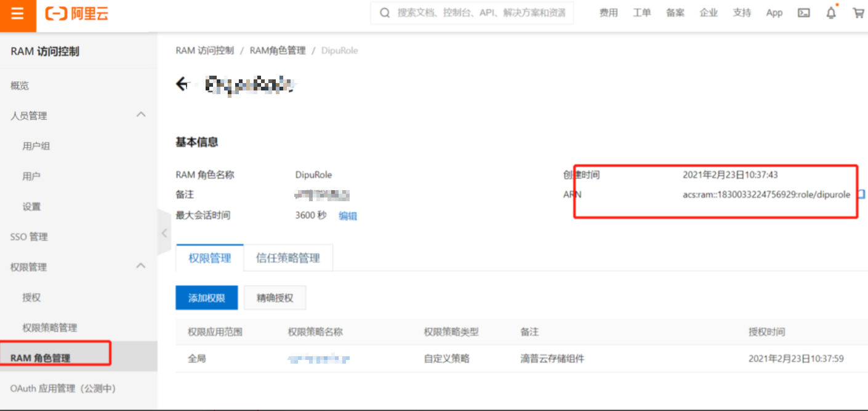
Task: Open the blurred policy name link
Action: coord(319,358)
